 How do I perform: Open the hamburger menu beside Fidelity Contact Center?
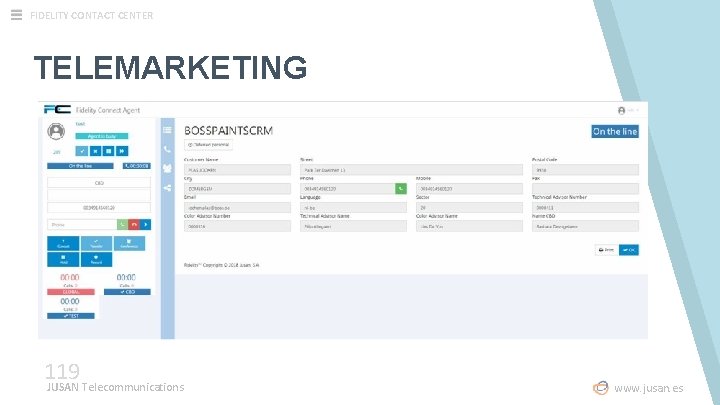coord(17,15)
